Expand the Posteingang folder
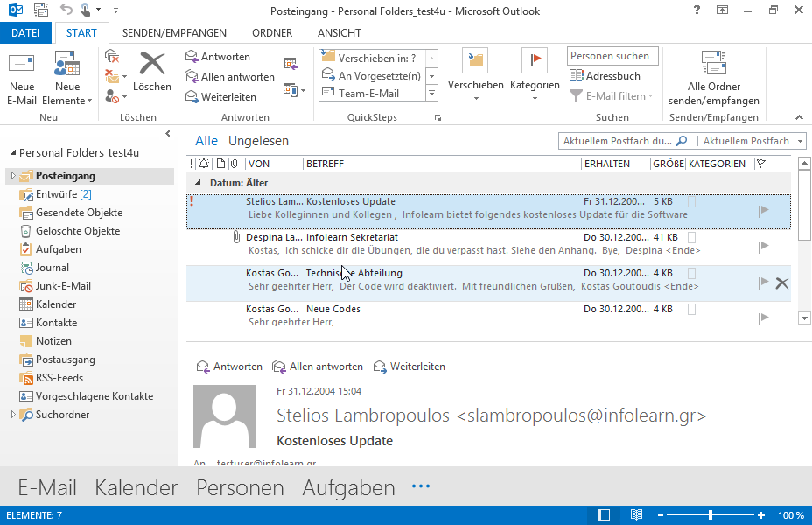 (x=13, y=176)
